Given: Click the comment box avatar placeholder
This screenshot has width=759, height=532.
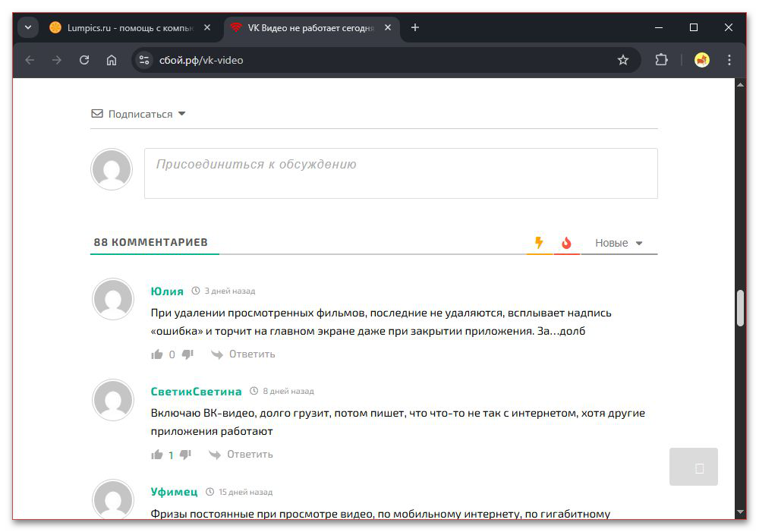Looking at the screenshot, I should point(112,169).
